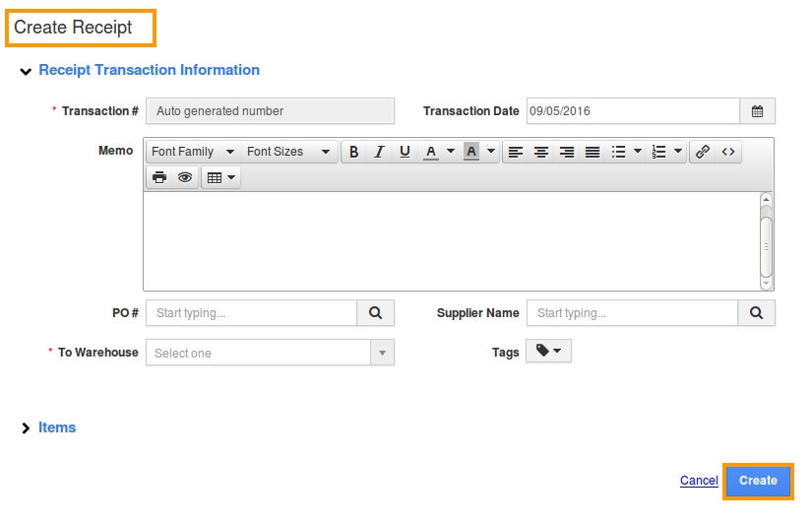Click the Items section heading
812x523 pixels.
(57, 427)
